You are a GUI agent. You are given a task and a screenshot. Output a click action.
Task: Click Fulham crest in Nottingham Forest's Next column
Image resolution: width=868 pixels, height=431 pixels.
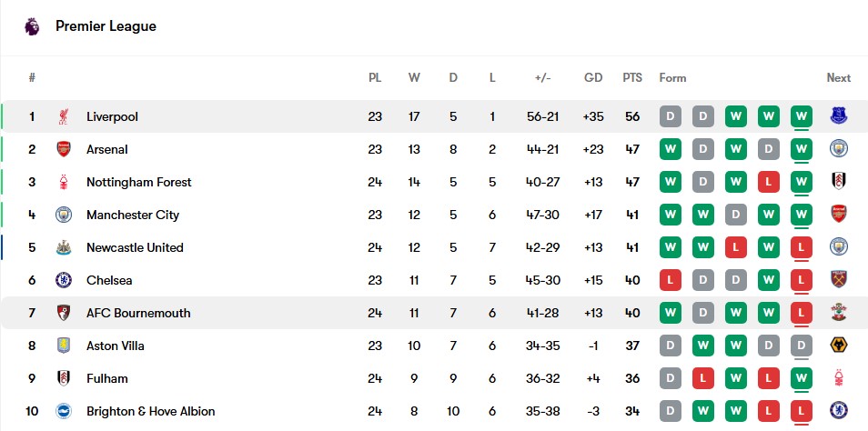pos(839,182)
